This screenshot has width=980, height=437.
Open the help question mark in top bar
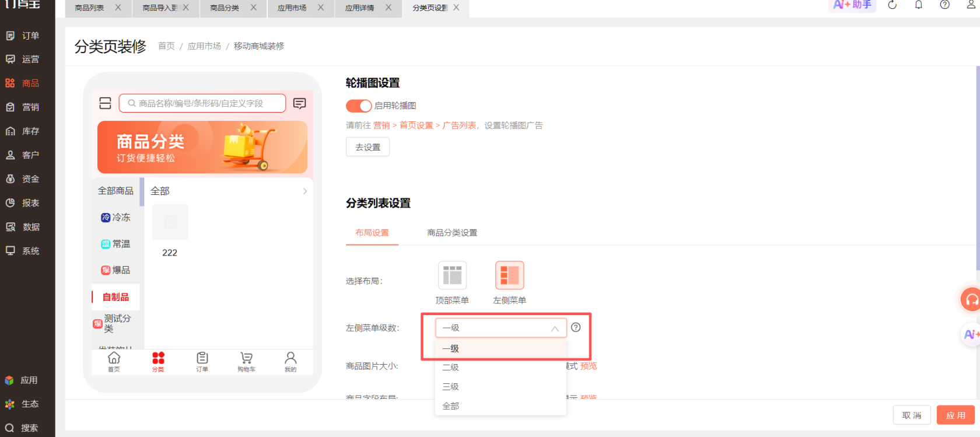[x=944, y=5]
